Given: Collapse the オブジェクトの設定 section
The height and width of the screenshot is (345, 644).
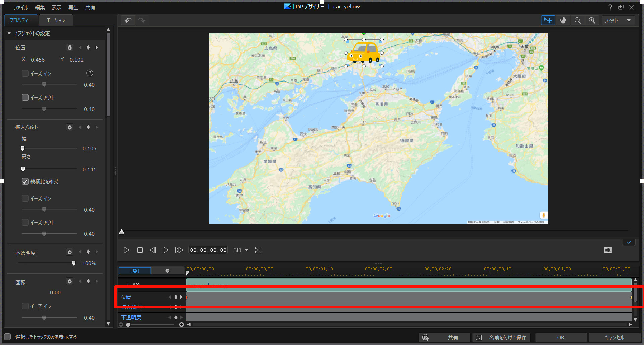Looking at the screenshot, I should [x=9, y=33].
